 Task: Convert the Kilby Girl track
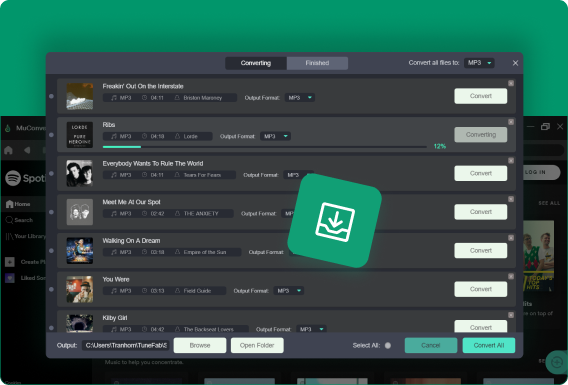(481, 326)
